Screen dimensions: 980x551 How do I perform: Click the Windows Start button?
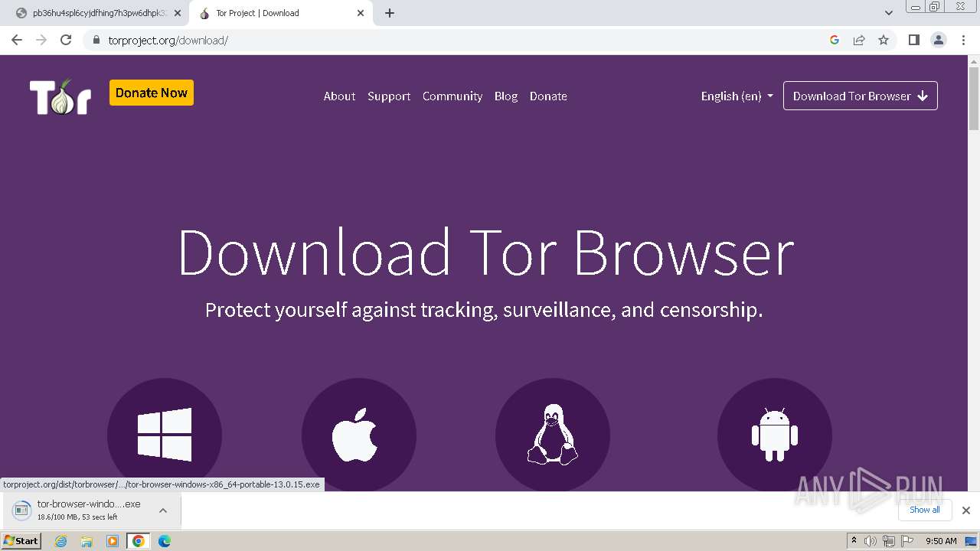(x=21, y=541)
